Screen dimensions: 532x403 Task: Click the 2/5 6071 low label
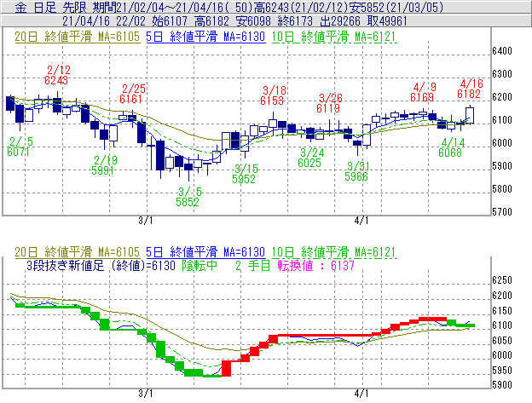pyautogui.click(x=20, y=147)
